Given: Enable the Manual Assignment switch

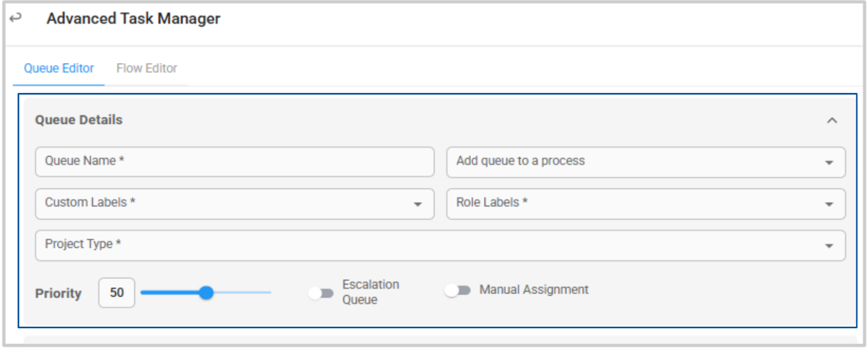Looking at the screenshot, I should point(457,291).
